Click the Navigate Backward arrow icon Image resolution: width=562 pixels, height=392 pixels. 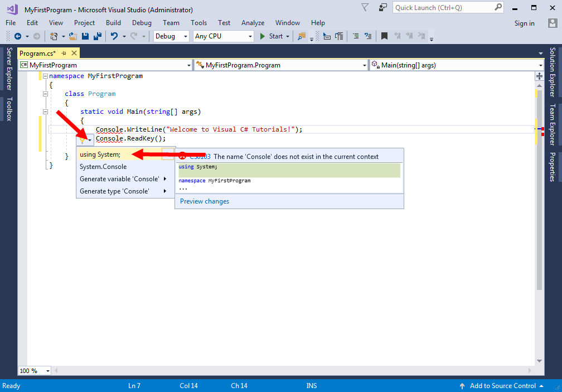18,36
